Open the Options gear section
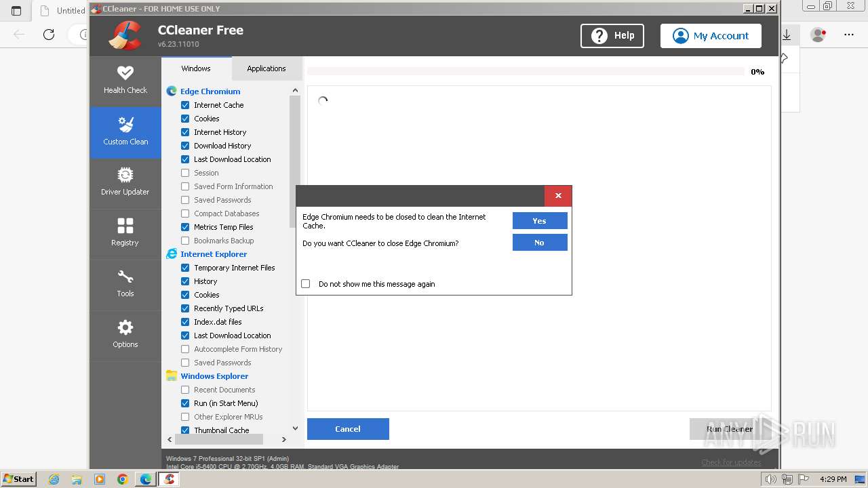The height and width of the screenshot is (488, 868). click(125, 335)
